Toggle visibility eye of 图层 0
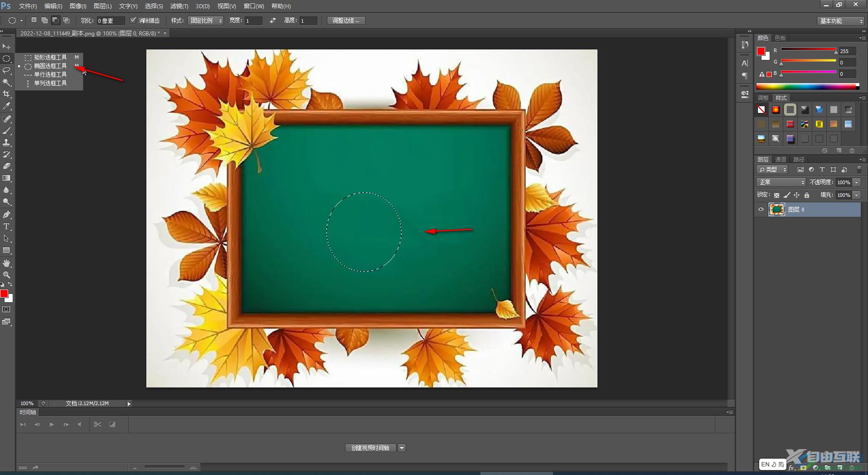This screenshot has width=868, height=475. tap(761, 210)
